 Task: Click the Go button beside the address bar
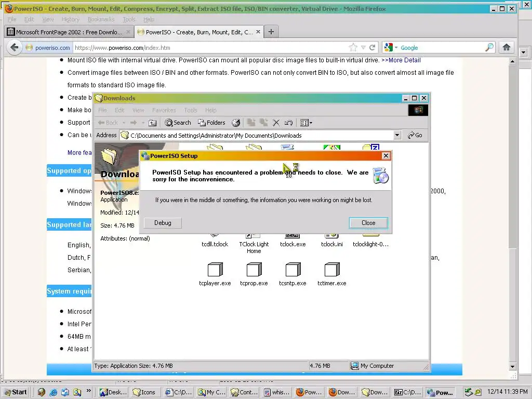tap(415, 136)
